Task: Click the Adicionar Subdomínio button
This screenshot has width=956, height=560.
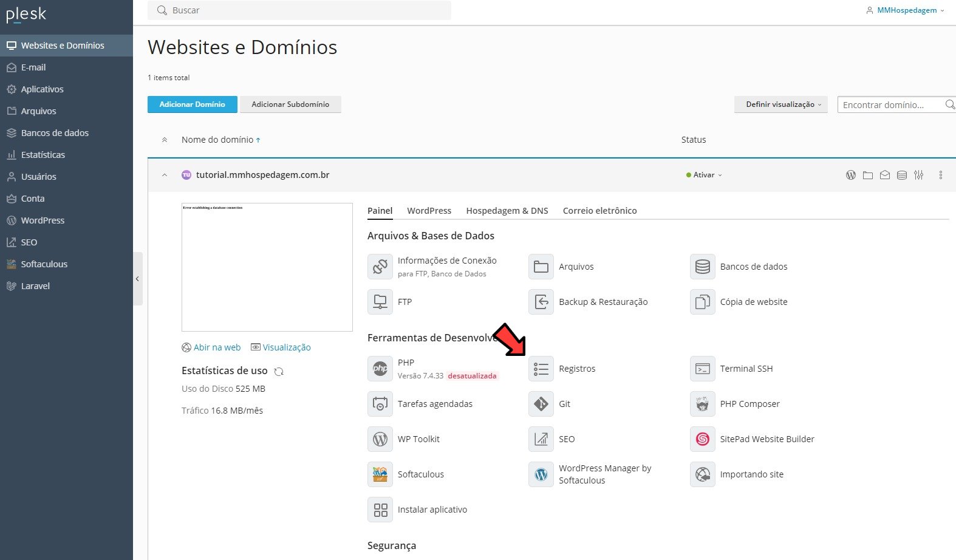Action: [290, 104]
